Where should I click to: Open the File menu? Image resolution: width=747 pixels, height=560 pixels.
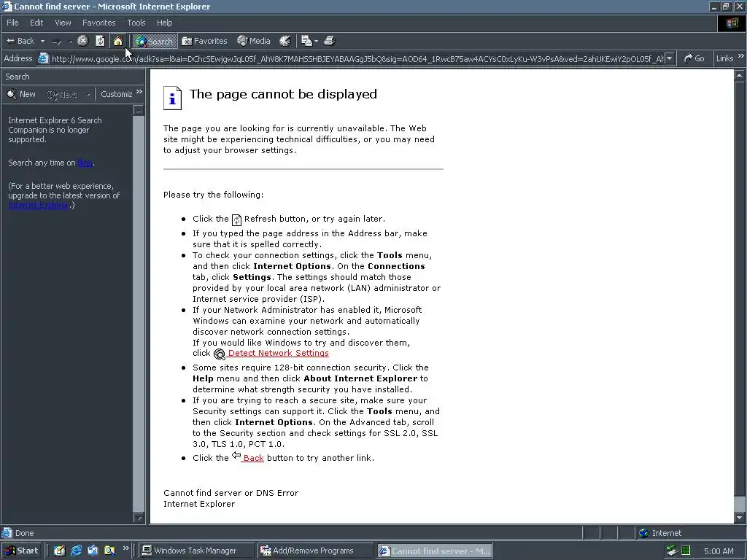(x=12, y=23)
